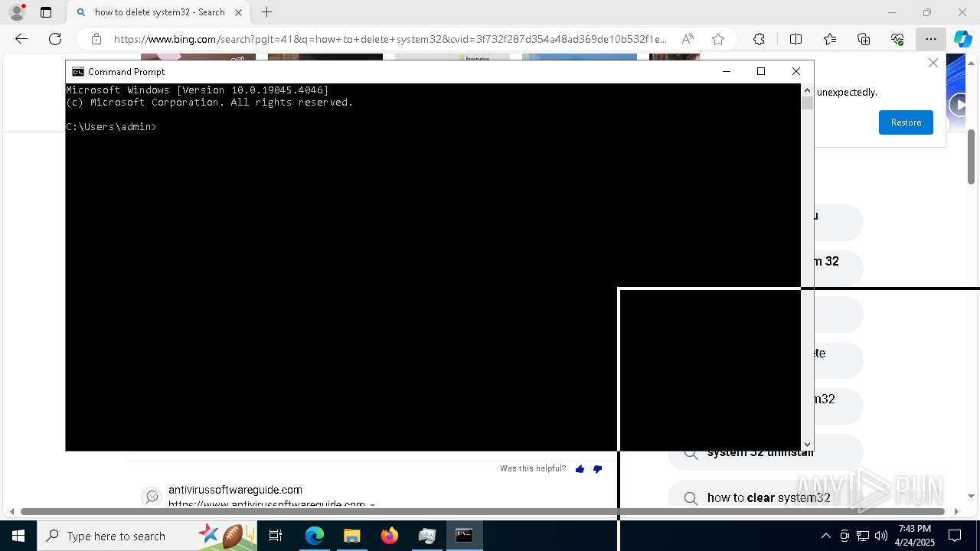Minimize the Command Prompt window

(x=726, y=71)
